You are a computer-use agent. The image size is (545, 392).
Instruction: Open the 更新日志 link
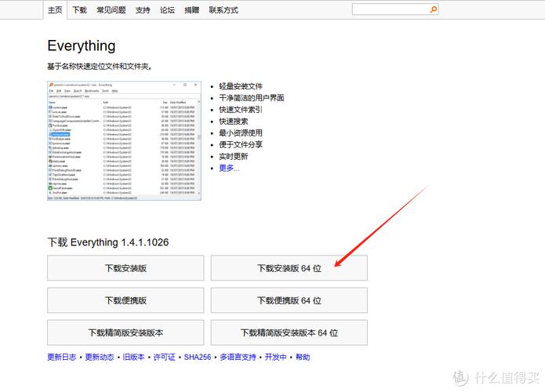(x=61, y=357)
